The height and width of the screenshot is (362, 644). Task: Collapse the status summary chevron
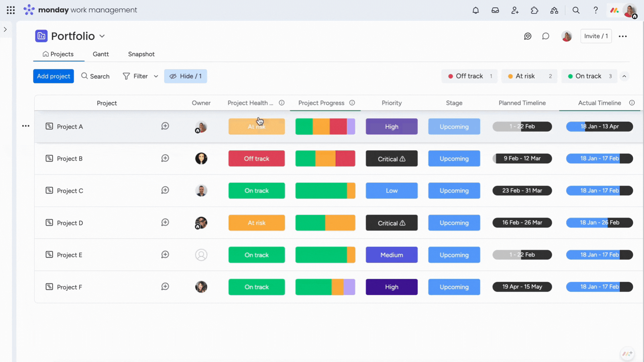624,76
